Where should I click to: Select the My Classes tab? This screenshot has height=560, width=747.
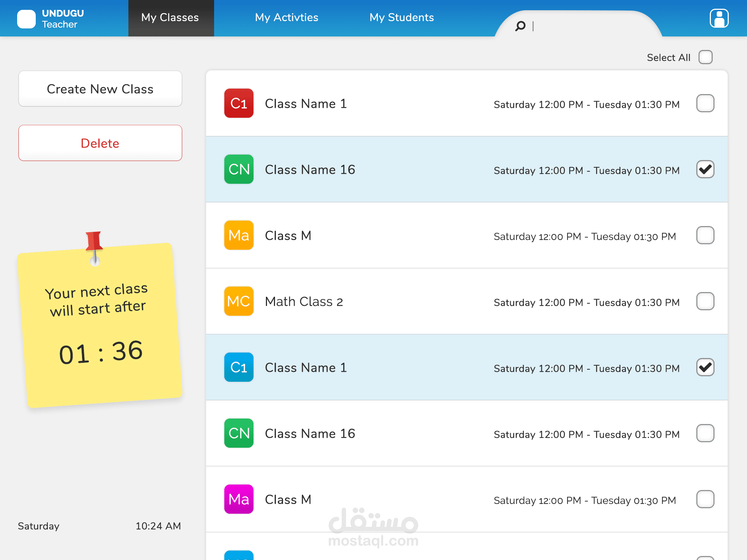[170, 17]
